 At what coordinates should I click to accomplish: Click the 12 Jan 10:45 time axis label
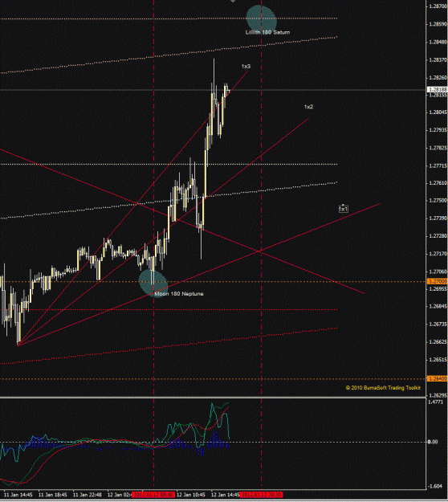click(191, 495)
